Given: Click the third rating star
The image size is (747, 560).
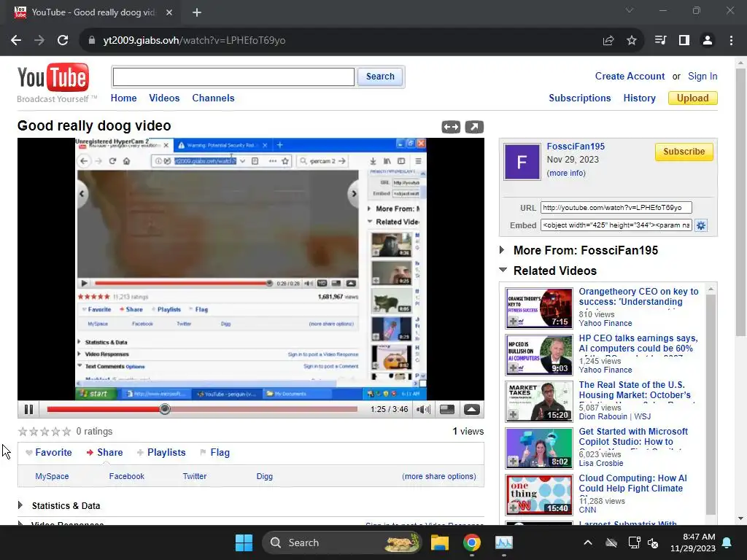Looking at the screenshot, I should tap(44, 432).
